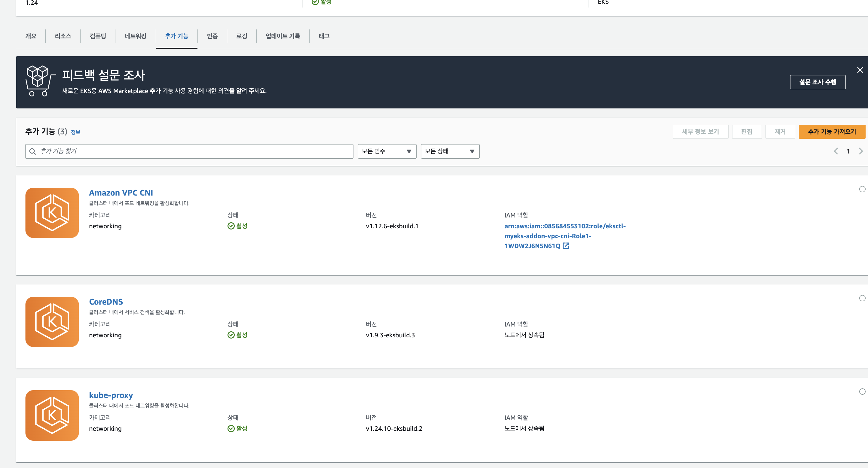
Task: Switch to the 네트워킹 tab
Action: (135, 36)
